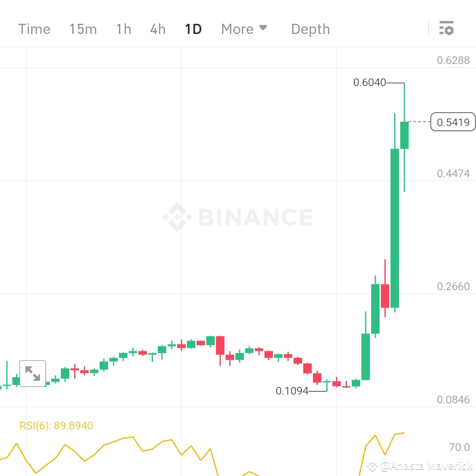Switch to the 15m timeframe tab
Screen dimensions: 476x476
pyautogui.click(x=83, y=29)
